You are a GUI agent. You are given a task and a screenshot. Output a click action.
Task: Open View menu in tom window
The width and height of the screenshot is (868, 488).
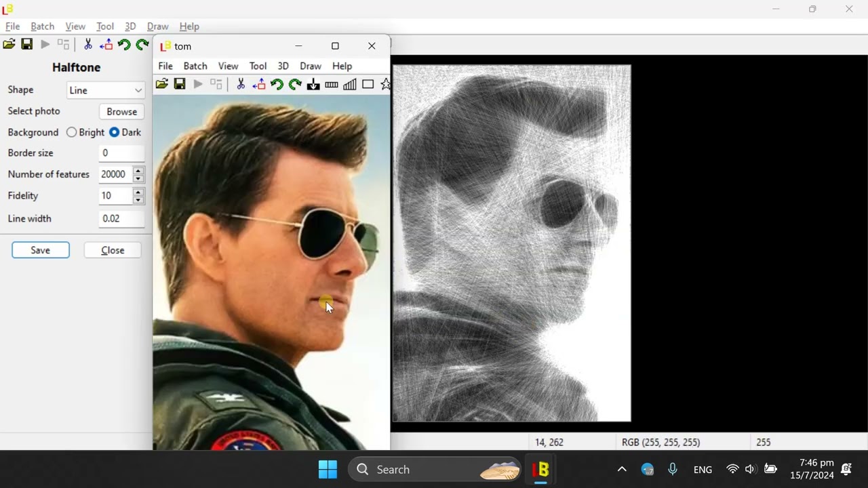(x=228, y=66)
